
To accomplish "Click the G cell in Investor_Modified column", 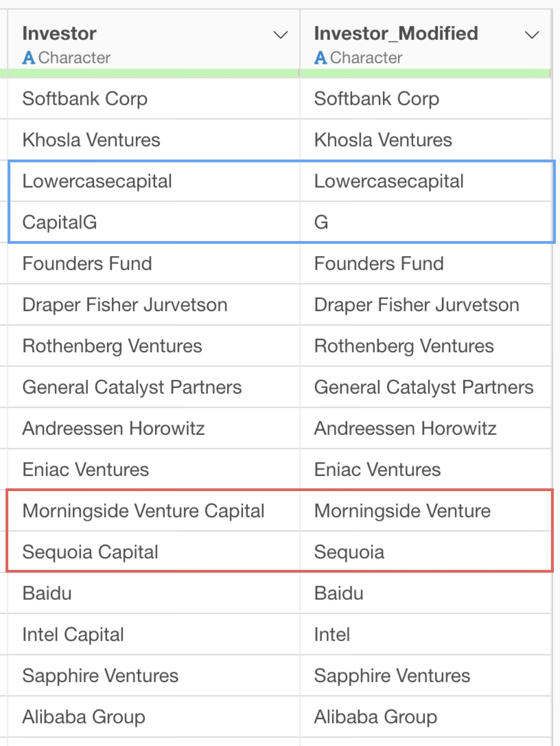I will 321,222.
